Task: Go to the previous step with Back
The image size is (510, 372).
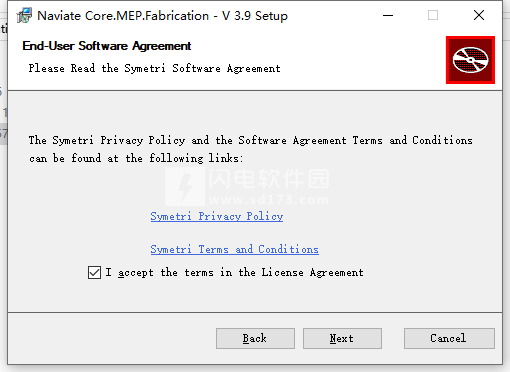Action: tap(255, 338)
